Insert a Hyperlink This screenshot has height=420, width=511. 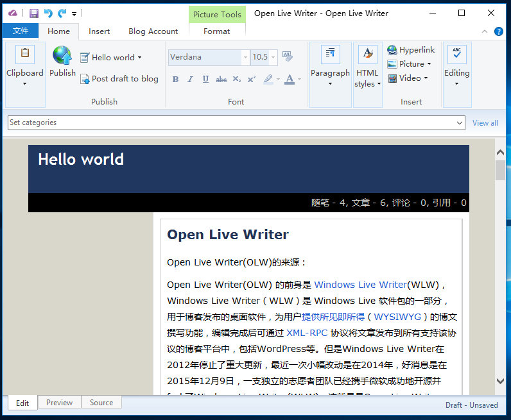tap(411, 50)
